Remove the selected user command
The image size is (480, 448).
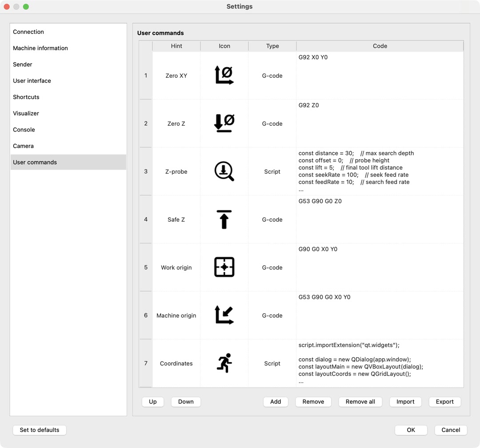point(313,401)
